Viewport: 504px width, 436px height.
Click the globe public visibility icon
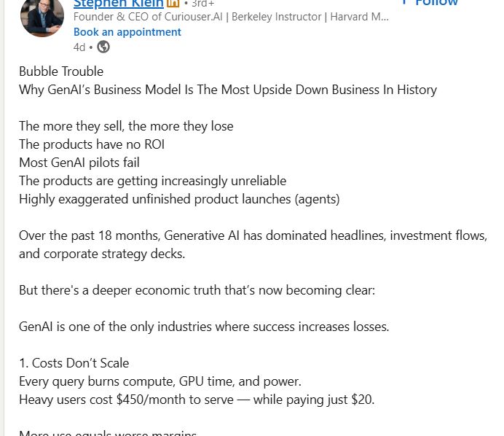click(103, 47)
